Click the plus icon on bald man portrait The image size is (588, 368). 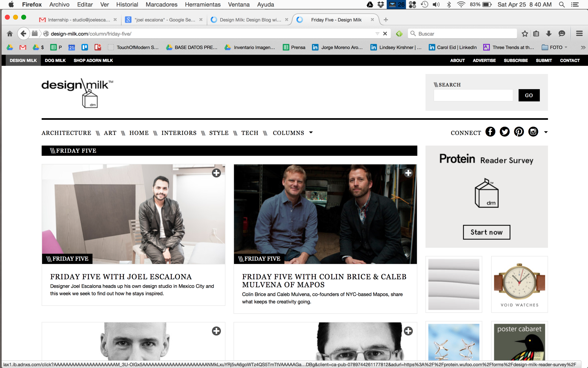coord(216,331)
